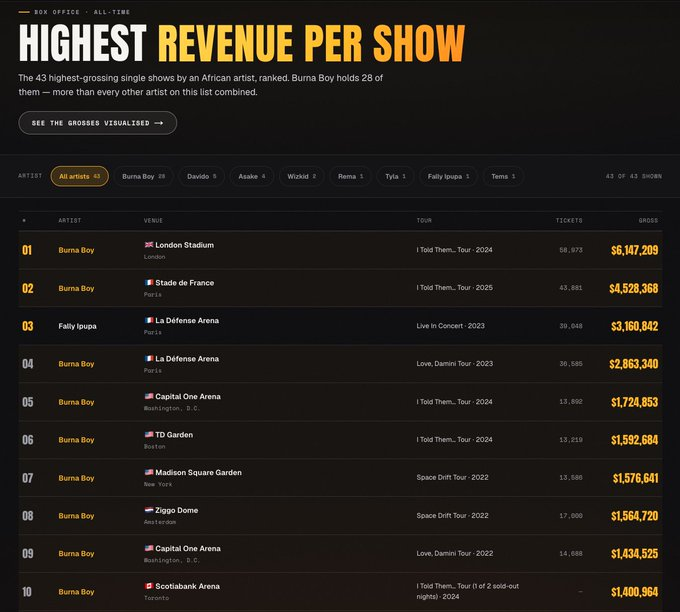Select the Madison Square Garden venue name
Screen dimensions: 680x612
coord(198,472)
